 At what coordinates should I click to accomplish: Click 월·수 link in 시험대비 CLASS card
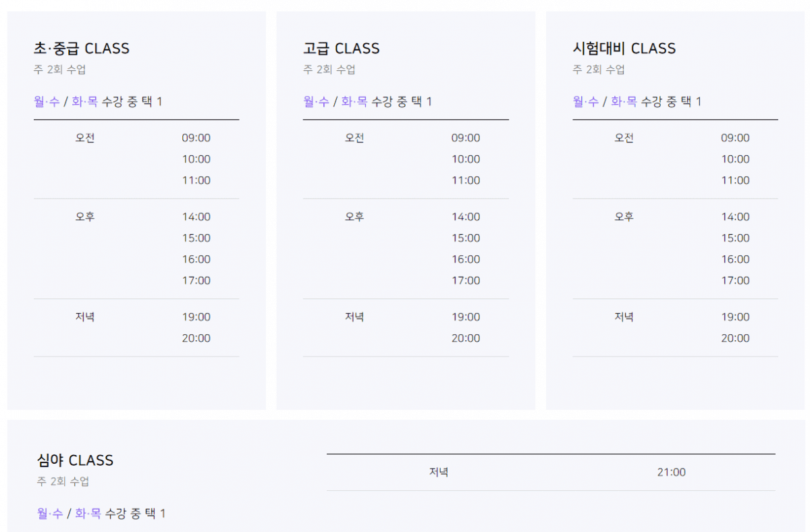point(585,102)
